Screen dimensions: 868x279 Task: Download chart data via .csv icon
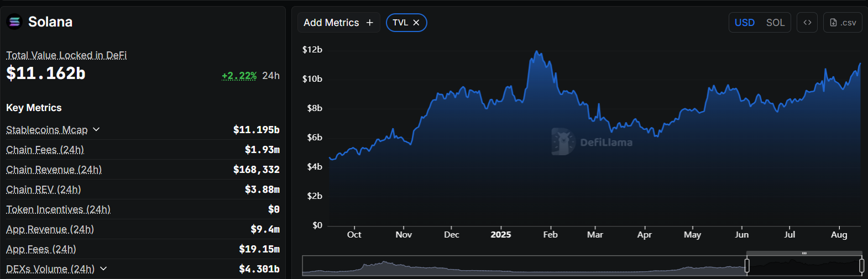tap(843, 23)
